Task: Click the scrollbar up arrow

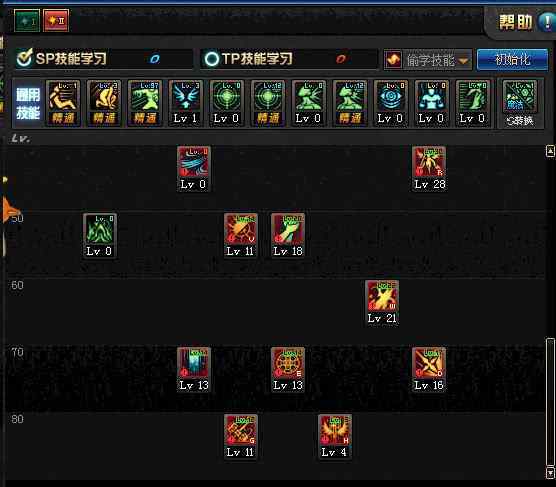Action: pos(550,151)
